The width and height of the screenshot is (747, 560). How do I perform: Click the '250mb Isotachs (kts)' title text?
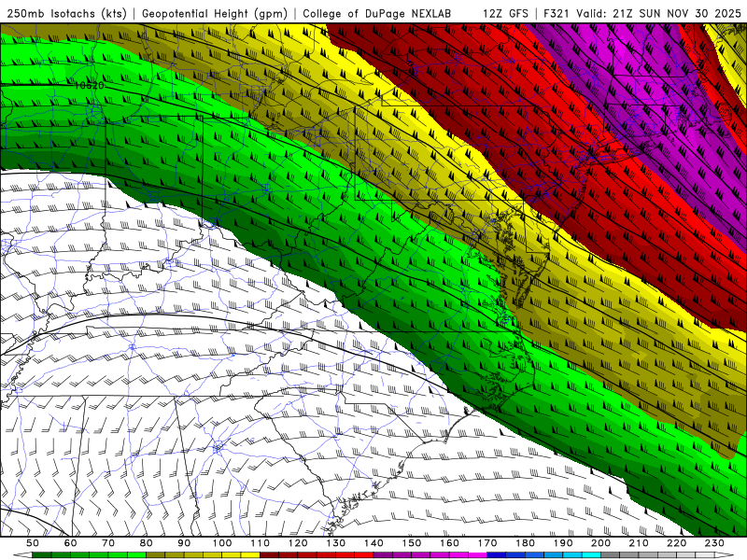click(x=66, y=13)
